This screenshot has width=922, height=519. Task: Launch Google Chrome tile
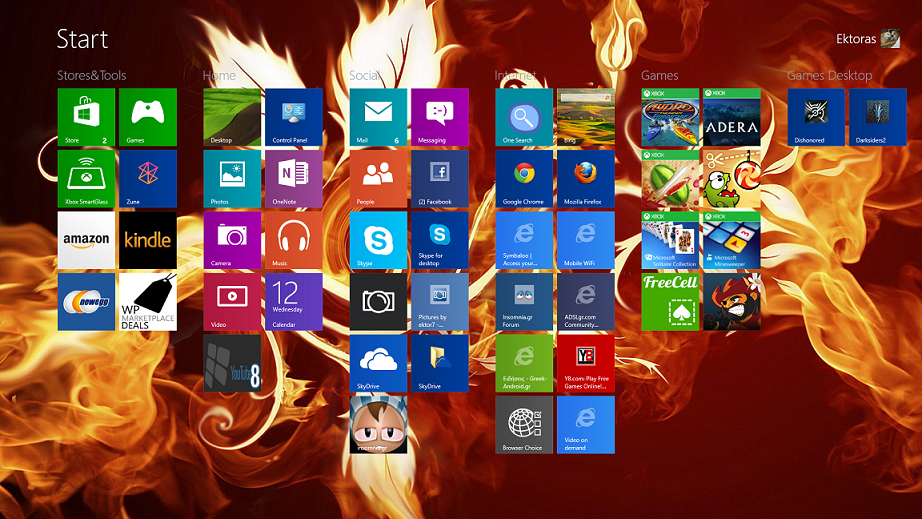tap(524, 179)
